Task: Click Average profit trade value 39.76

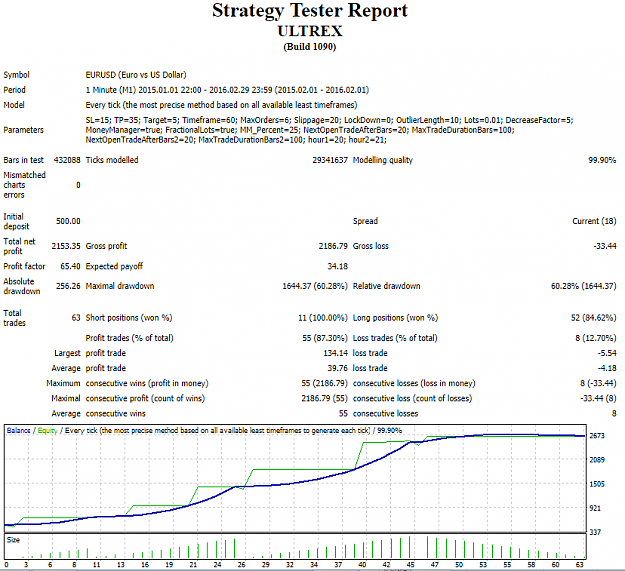Action: pos(337,368)
